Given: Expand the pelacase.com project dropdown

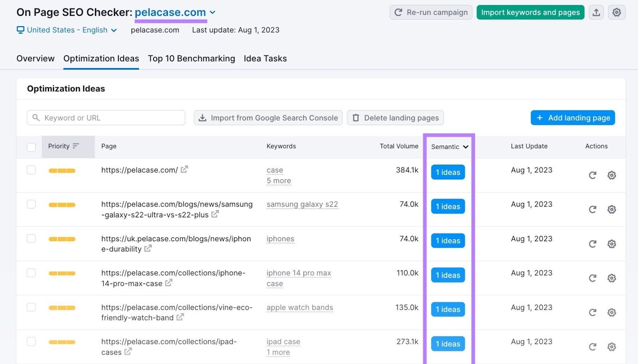Looking at the screenshot, I should (x=213, y=12).
